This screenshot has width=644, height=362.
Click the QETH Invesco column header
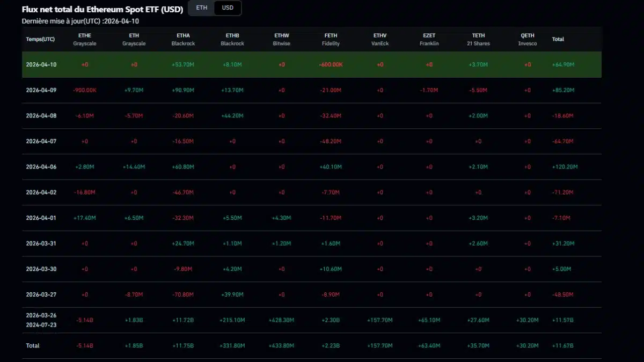[x=527, y=39]
